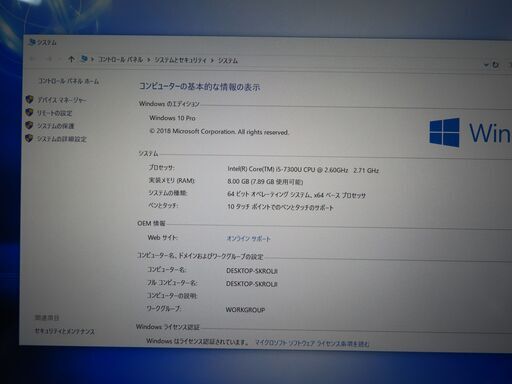This screenshot has height=384, width=512.
Task: Open デバイス マネージャー link
Action: click(61, 100)
